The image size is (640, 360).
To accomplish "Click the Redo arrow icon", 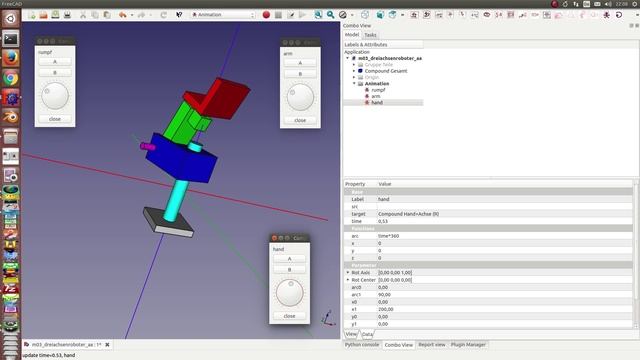I will click(x=141, y=15).
